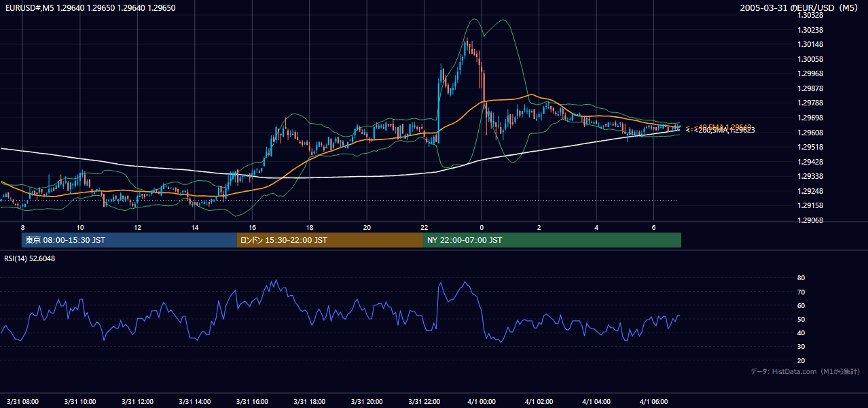Click the RSI(14) 52.6048 indicator label
The image size is (868, 408).
pyautogui.click(x=30, y=258)
